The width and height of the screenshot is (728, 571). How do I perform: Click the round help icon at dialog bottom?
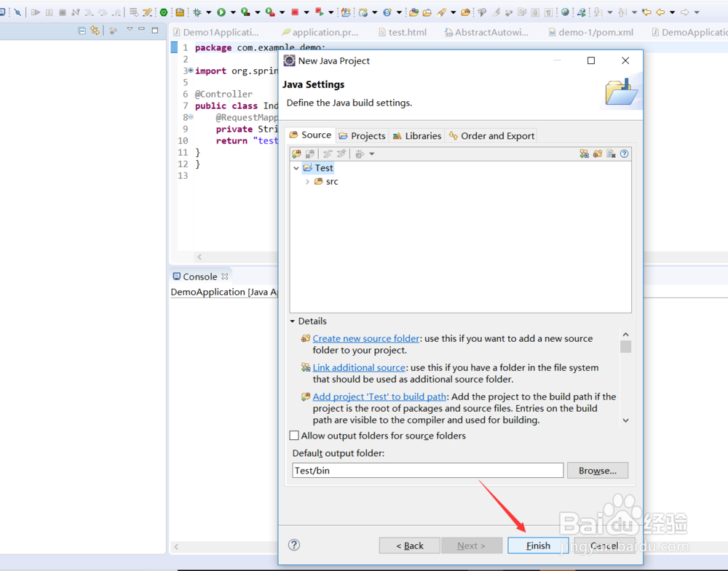pyautogui.click(x=294, y=545)
